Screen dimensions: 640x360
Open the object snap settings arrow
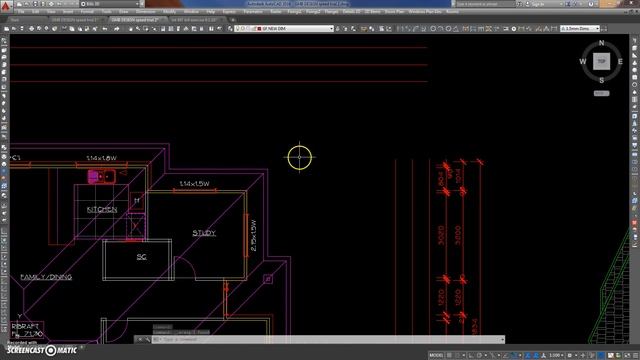[x=520, y=356]
